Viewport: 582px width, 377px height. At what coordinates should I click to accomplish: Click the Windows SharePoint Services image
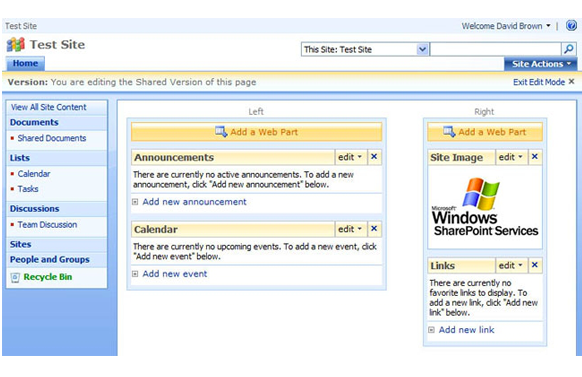(x=484, y=207)
